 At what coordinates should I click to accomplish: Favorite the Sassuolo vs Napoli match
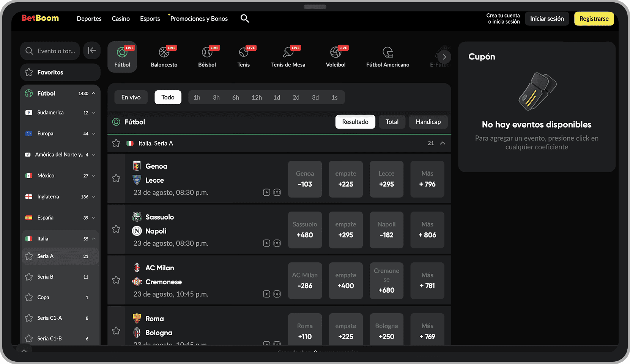116,229
